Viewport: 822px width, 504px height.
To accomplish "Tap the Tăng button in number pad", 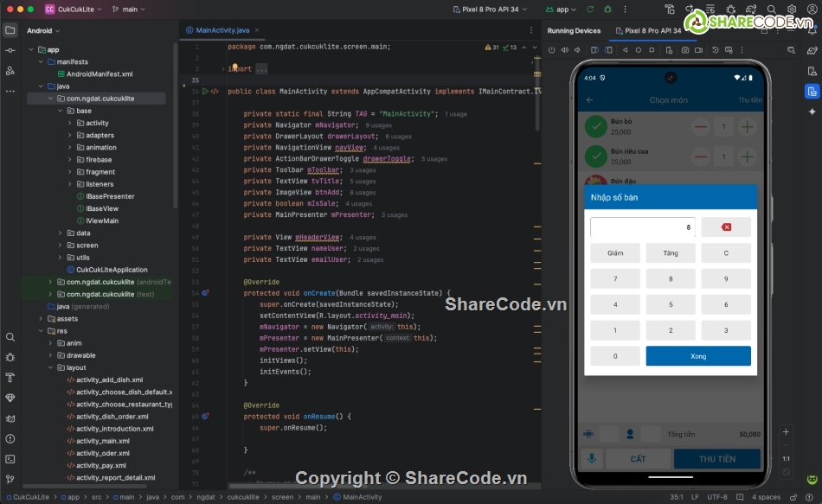I will pos(671,253).
